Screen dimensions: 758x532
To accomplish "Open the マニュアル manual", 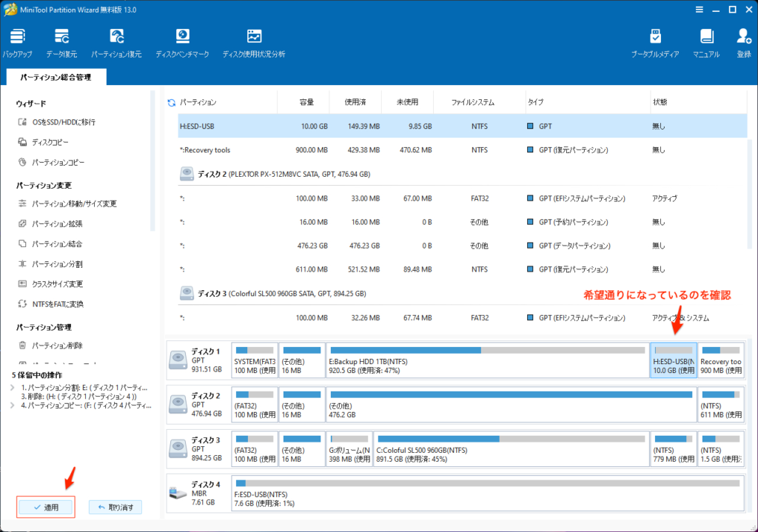I will [x=706, y=43].
